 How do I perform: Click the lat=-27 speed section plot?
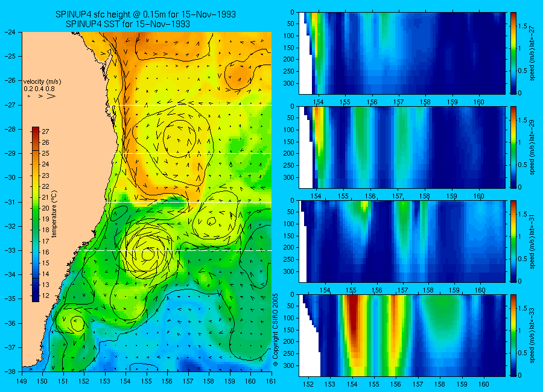click(x=402, y=53)
